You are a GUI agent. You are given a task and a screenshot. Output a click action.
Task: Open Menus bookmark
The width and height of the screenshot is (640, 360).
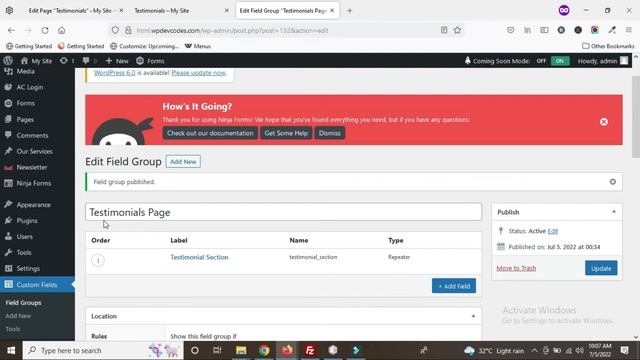pos(198,46)
